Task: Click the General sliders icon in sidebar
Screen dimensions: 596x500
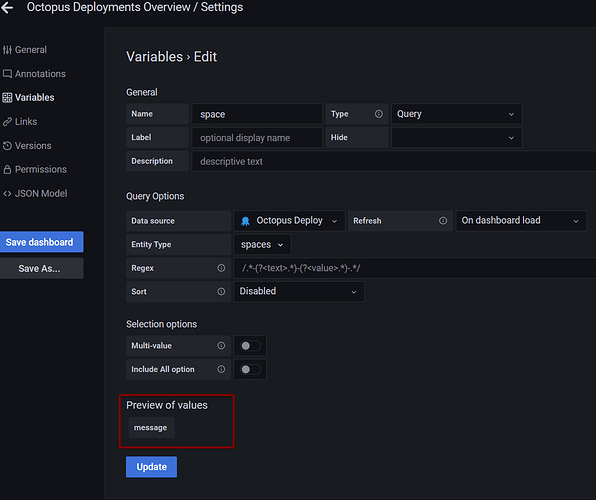Action: click(x=7, y=50)
